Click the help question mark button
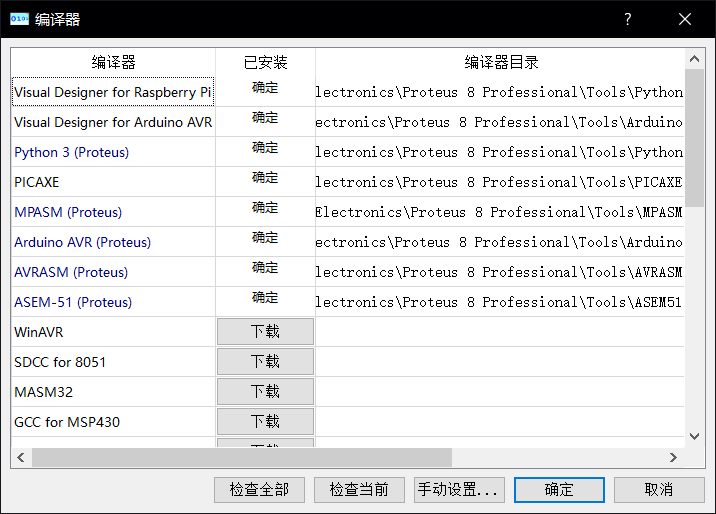 tap(628, 19)
